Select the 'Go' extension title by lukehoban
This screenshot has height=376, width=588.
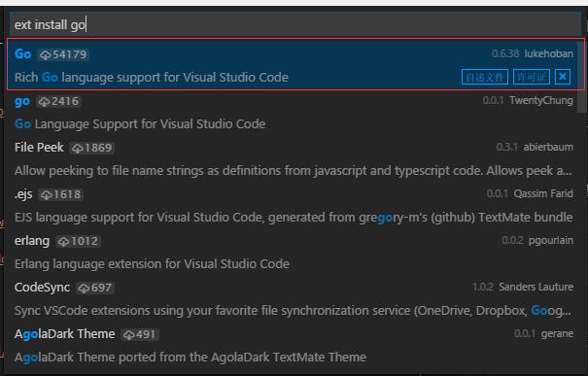click(22, 54)
